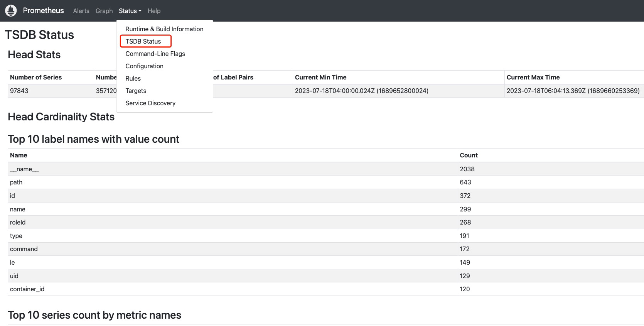Image resolution: width=644 pixels, height=326 pixels.
Task: Select the 2023-07-18T04:00:00.024Z min time value
Action: click(362, 91)
